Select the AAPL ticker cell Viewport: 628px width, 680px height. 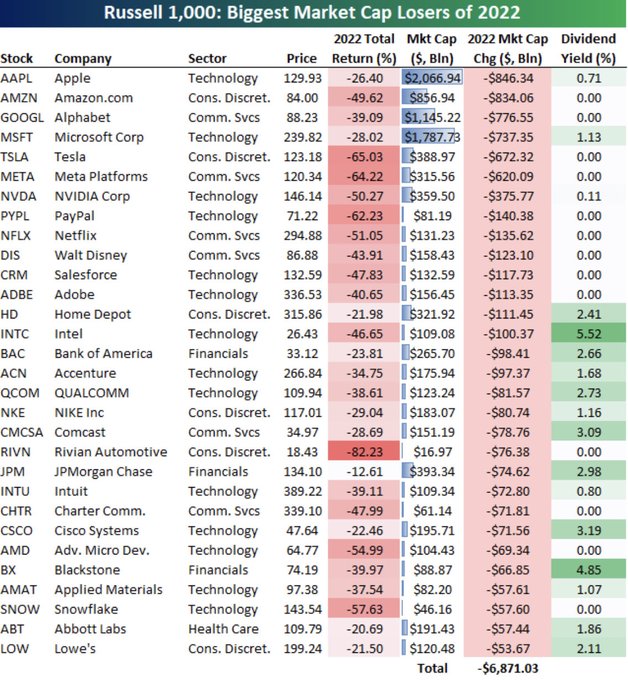pos(17,78)
